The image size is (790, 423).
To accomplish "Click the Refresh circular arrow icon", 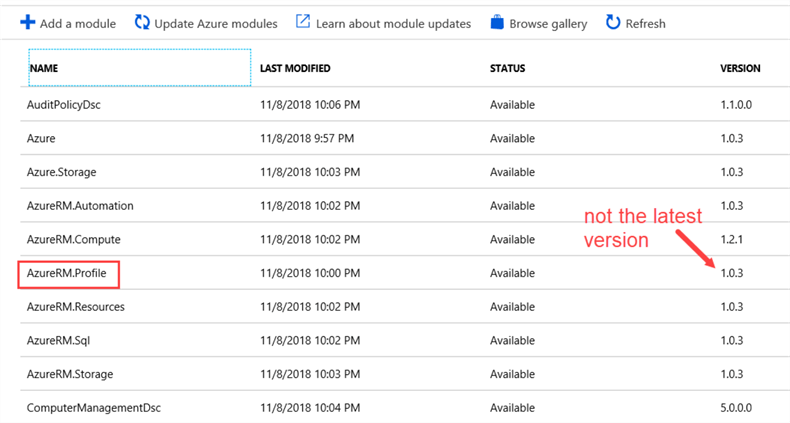I will 613,22.
